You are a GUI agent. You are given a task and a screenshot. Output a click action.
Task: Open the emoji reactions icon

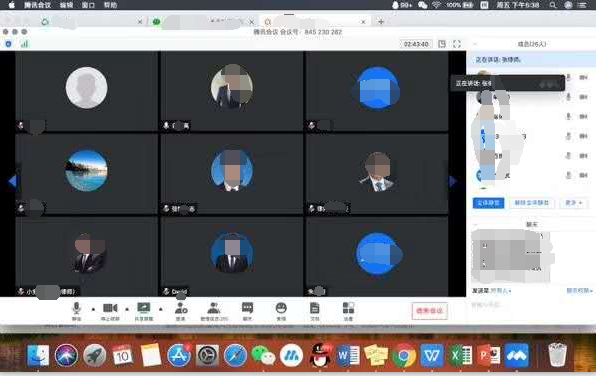281,308
